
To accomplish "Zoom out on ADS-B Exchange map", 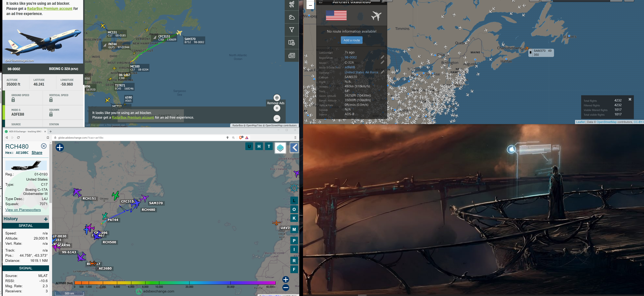I will coord(286,288).
